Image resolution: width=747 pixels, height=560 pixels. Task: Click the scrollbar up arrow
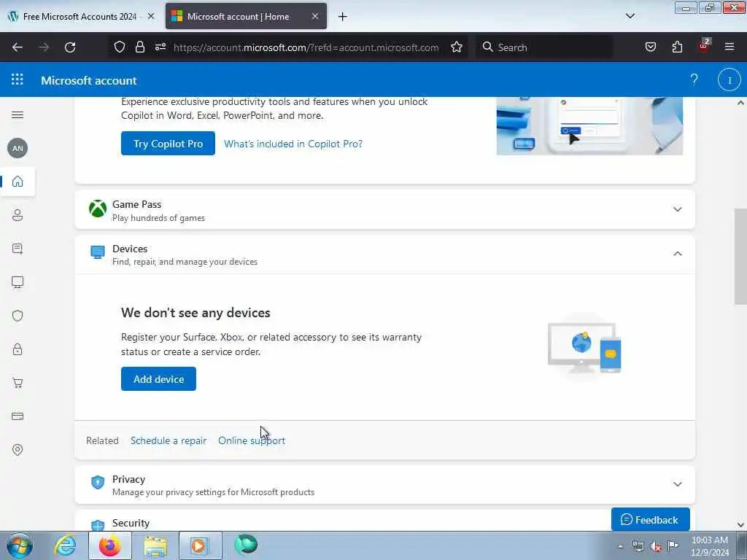pos(740,102)
